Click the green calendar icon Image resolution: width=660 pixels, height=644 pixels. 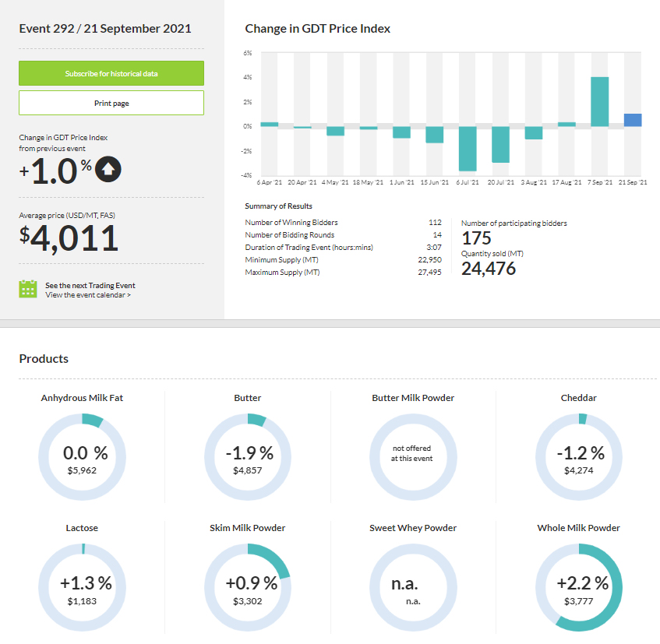coord(28,289)
